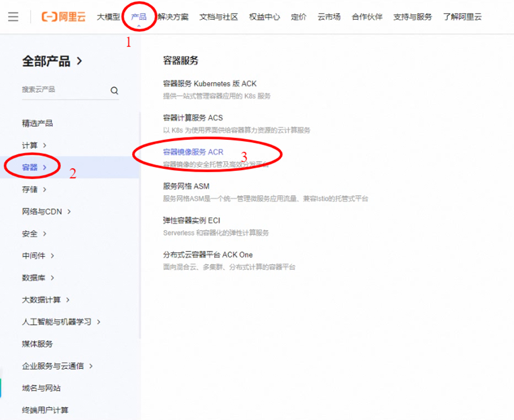This screenshot has width=514, height=420.
Task: Open the 支持与服务 menu
Action: [x=412, y=17]
